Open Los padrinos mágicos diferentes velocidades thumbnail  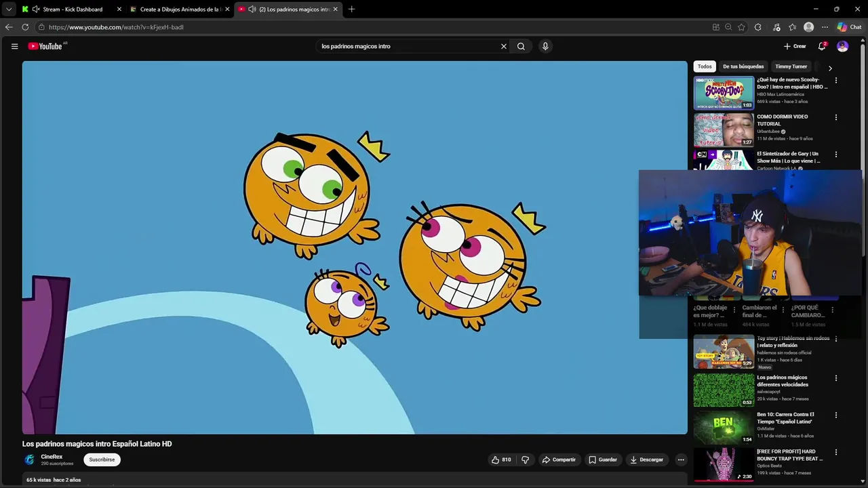coord(724,390)
